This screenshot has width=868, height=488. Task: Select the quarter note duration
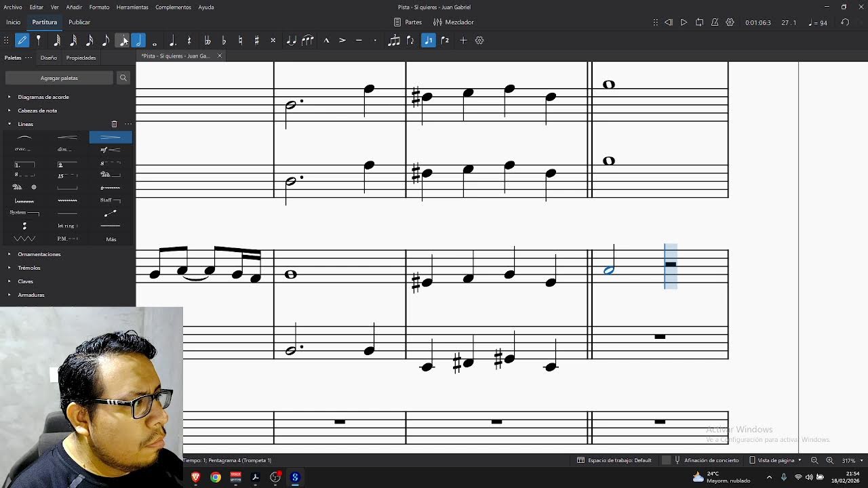coord(122,41)
